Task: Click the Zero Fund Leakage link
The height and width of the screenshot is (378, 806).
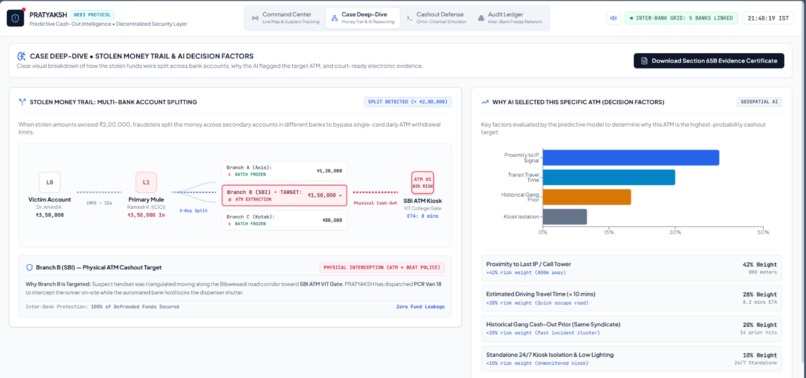Action: tap(420, 307)
